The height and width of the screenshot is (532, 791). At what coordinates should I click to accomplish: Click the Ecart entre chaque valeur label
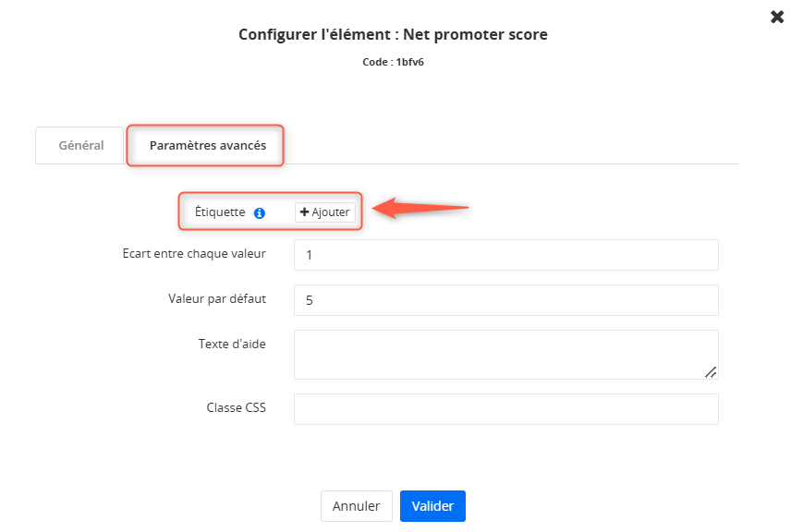point(194,253)
